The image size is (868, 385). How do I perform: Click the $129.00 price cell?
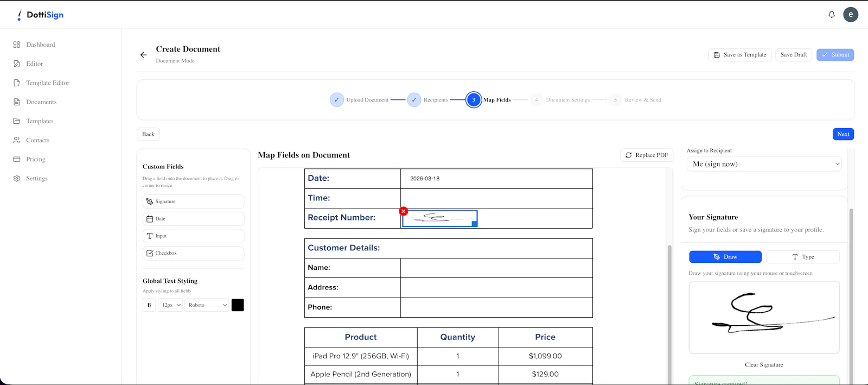(x=545, y=374)
